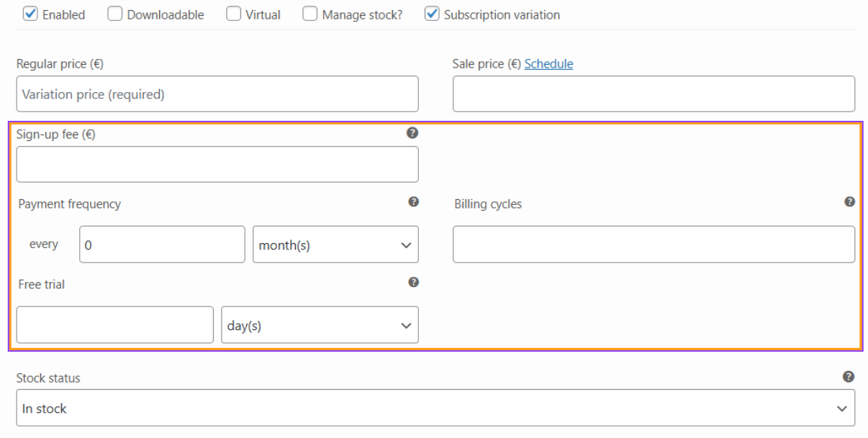Click the Stock status help icon
Viewport: 868px width, 438px height.
(x=849, y=377)
